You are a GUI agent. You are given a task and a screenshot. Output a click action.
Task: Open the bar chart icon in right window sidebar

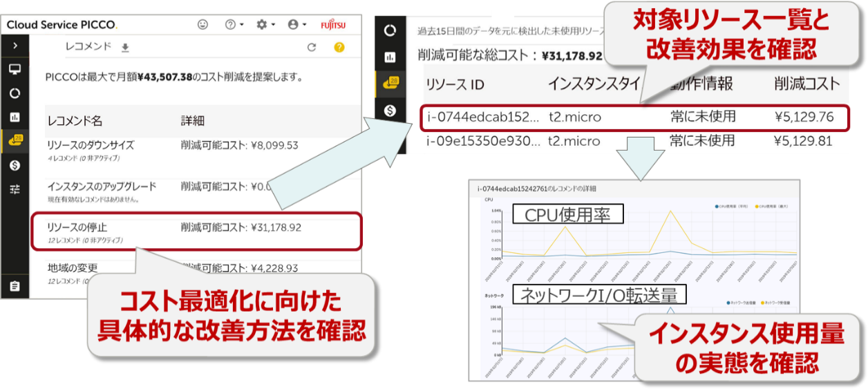tap(390, 57)
